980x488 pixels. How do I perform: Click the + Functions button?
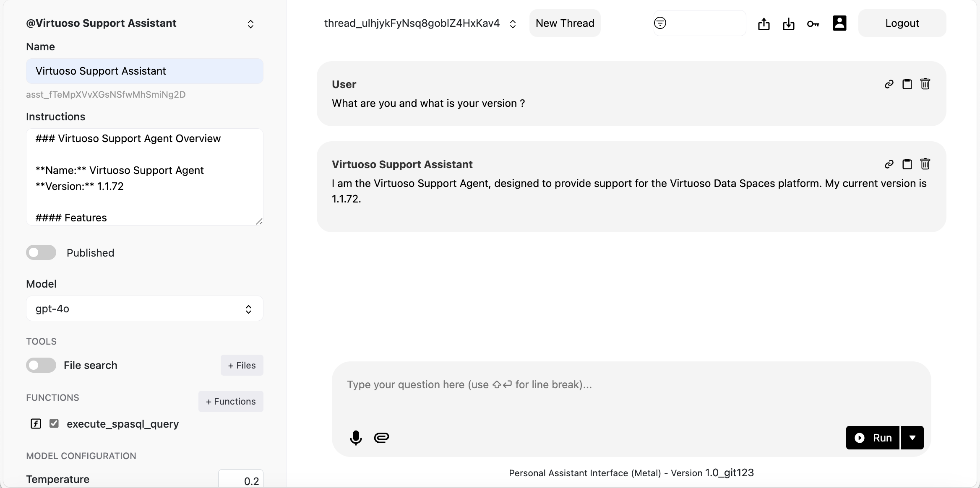[231, 401]
